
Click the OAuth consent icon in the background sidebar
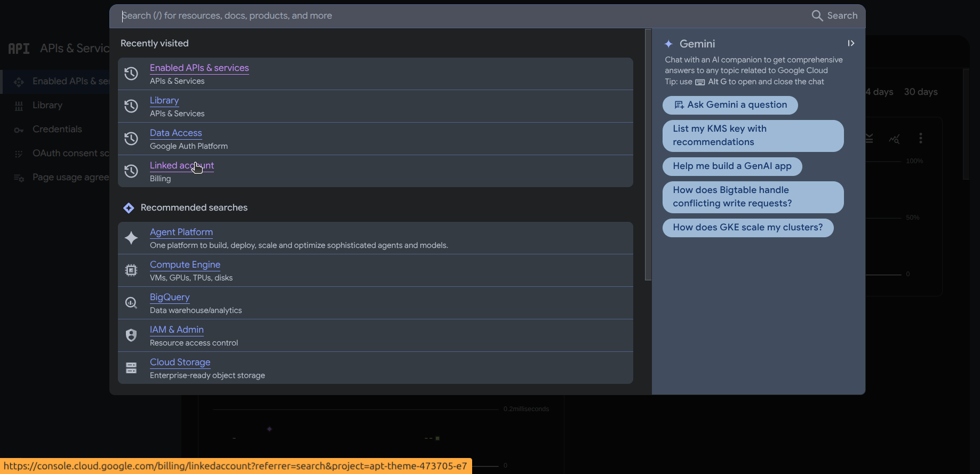(19, 154)
